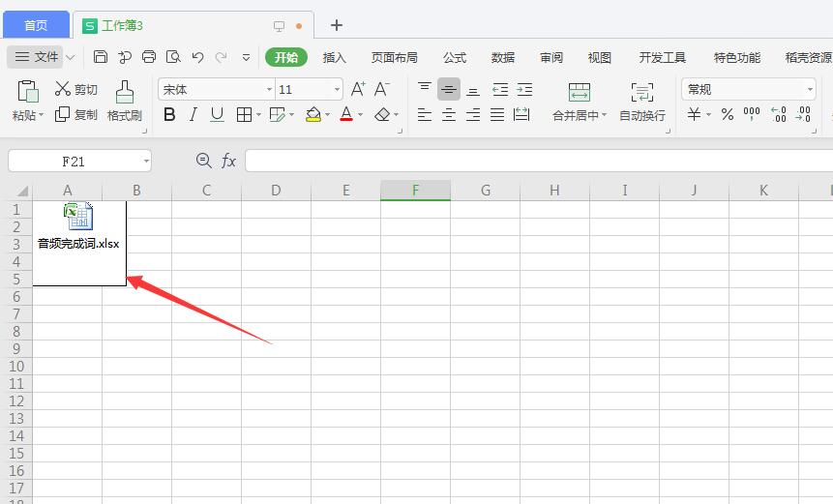This screenshot has height=504, width=833.
Task: Apply currency format ¥
Action: [694, 114]
